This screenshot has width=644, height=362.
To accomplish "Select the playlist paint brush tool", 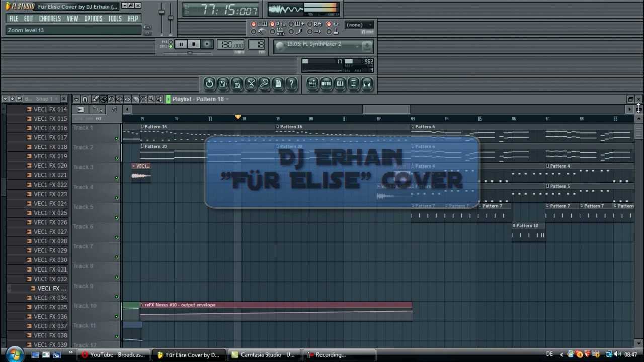I will tap(103, 99).
